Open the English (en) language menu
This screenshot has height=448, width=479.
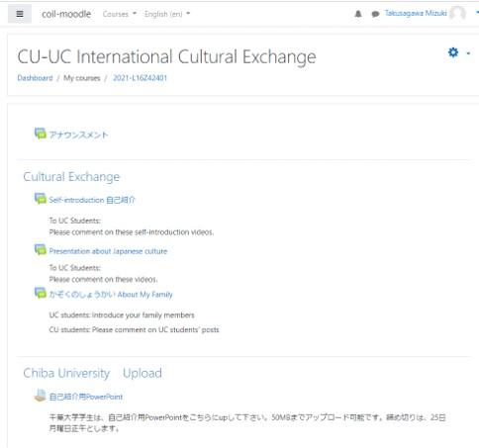[167, 14]
